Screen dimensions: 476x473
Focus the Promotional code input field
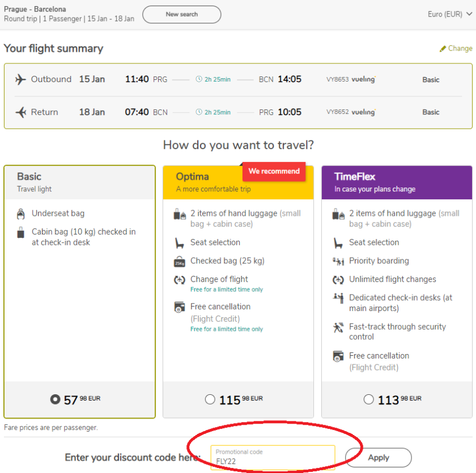click(x=273, y=458)
